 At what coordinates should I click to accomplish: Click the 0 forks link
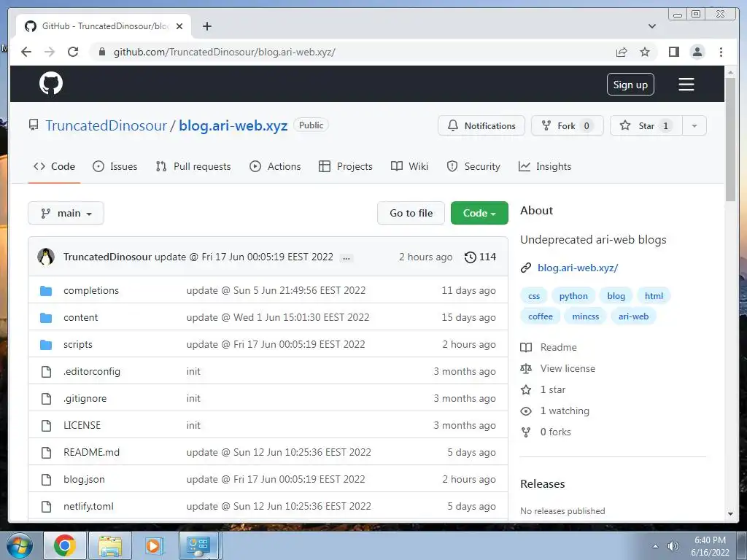546,432
